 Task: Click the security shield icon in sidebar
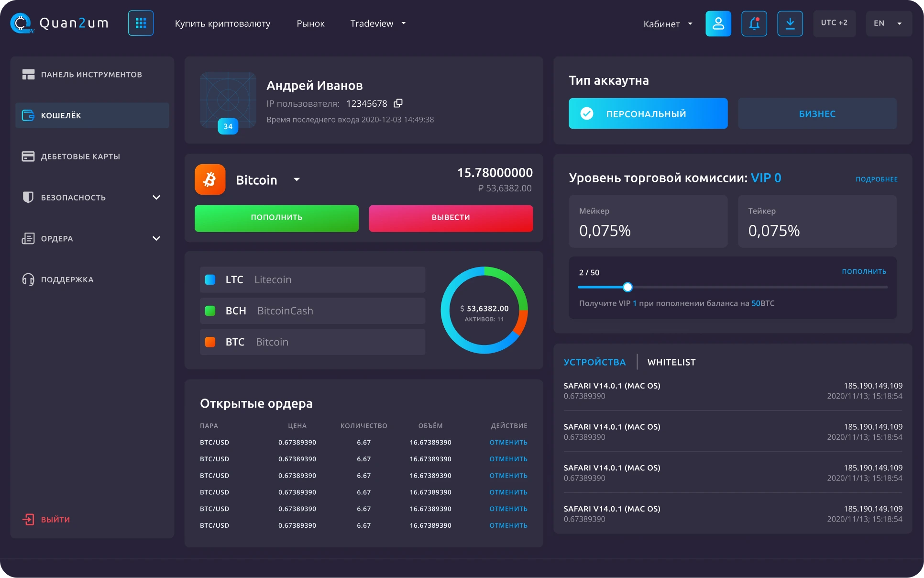[28, 197]
